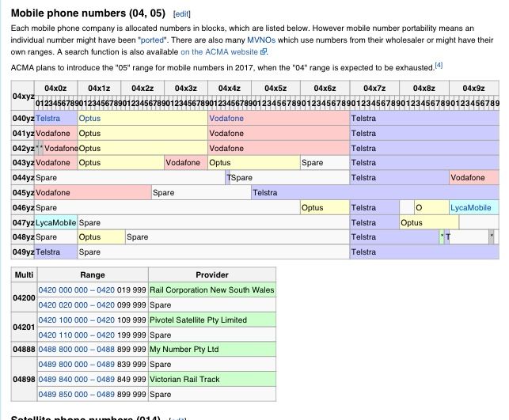Open range link 0420 110 000 – 0420
This screenshot has width=509, height=420.
click(x=76, y=335)
